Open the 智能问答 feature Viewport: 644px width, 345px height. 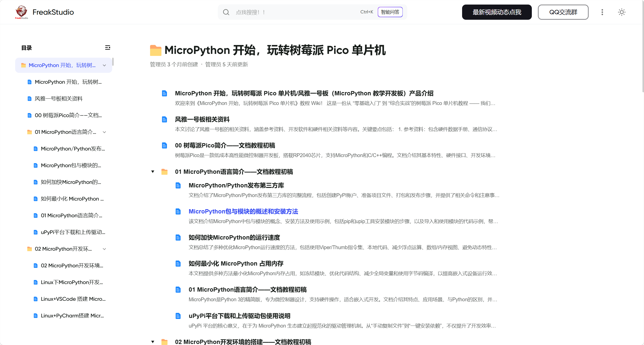click(390, 12)
